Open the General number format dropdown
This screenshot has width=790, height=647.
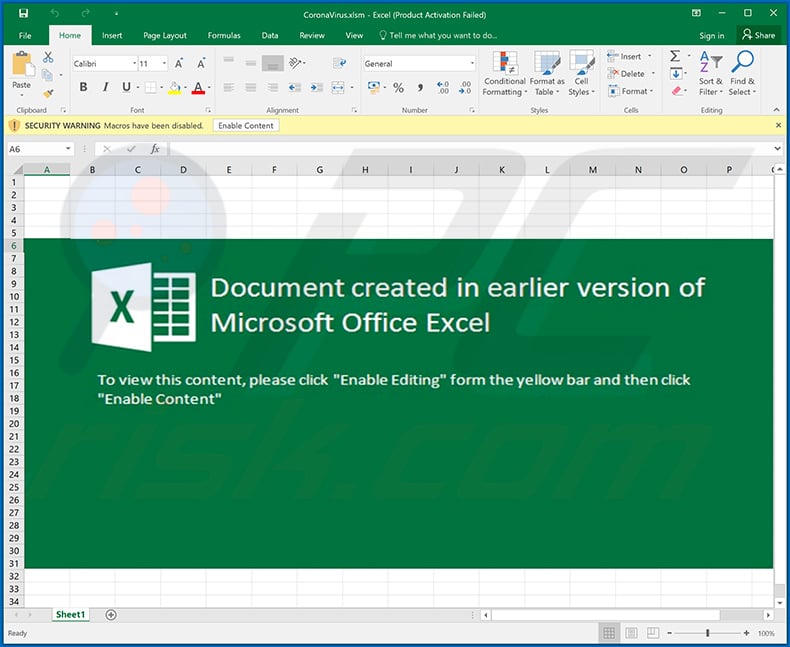472,63
